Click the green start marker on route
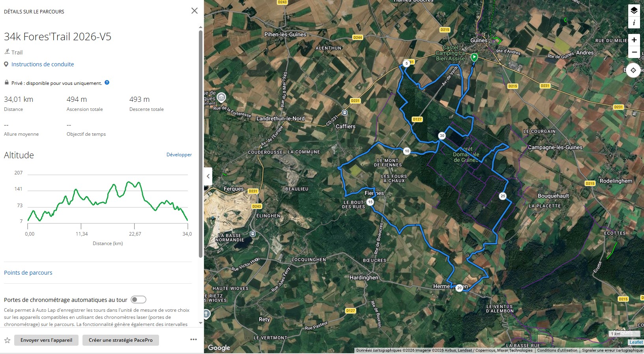Screen dimensions: 644x354 pos(474,57)
